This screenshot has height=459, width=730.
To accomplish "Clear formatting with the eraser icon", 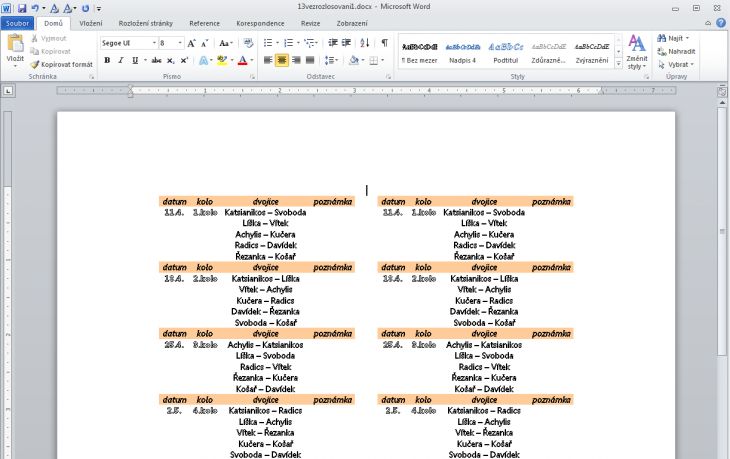I will pyautogui.click(x=248, y=43).
